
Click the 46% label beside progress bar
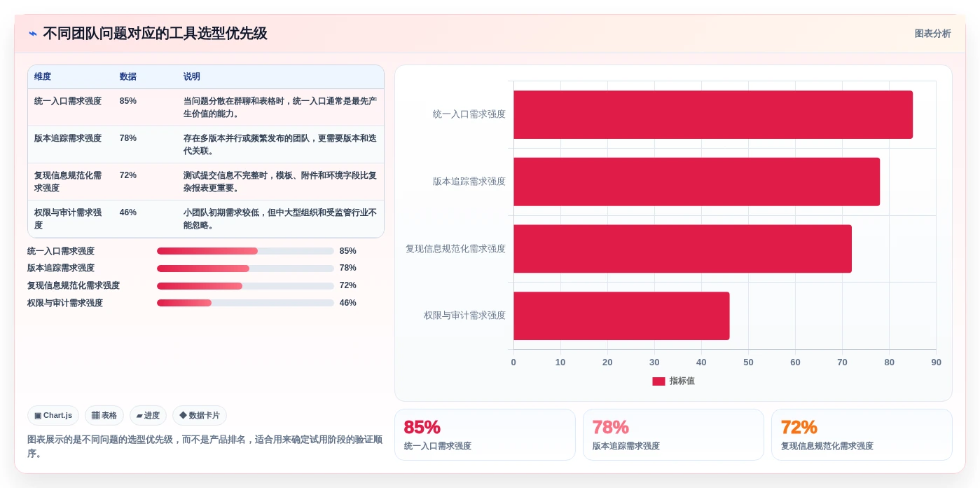pyautogui.click(x=348, y=303)
